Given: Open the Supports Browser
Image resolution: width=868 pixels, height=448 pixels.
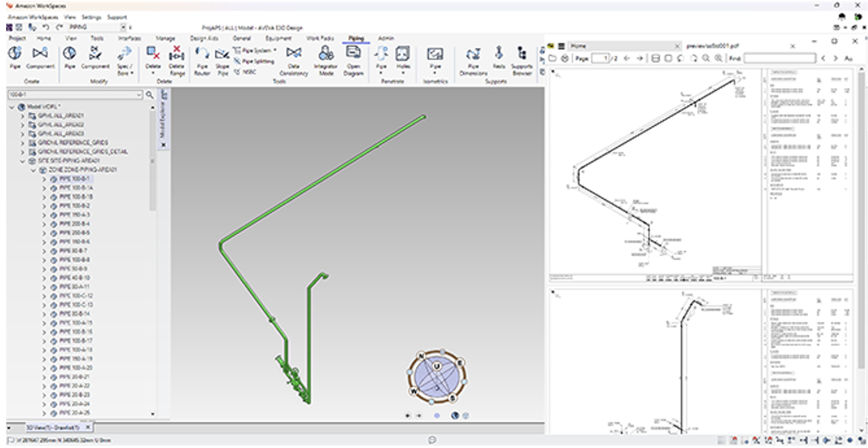Looking at the screenshot, I should click(522, 61).
